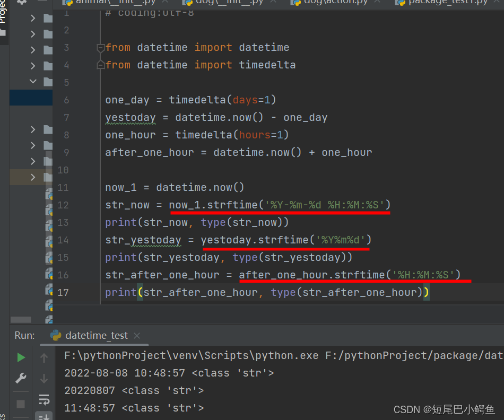Viewport: 504px width, 420px height.
Task: Select the yestoday variable on line 7
Action: tap(131, 117)
